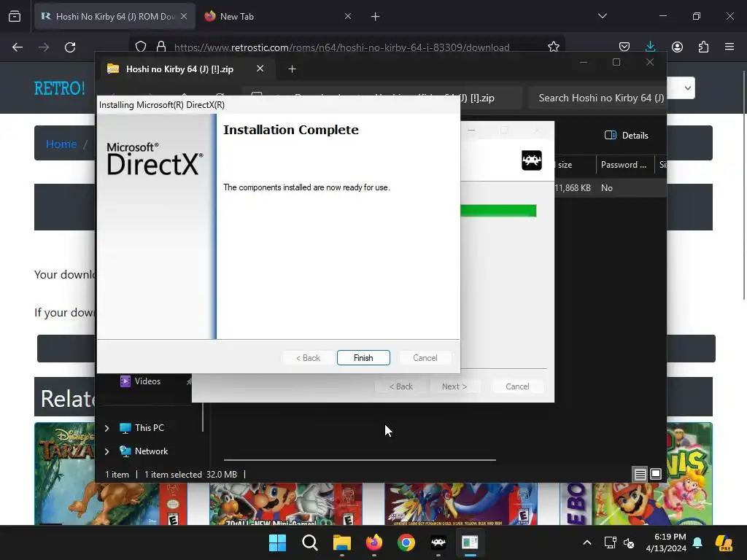
Task: Select the Hoshi no Kirby 64 zip Explorer tab
Action: click(x=179, y=69)
